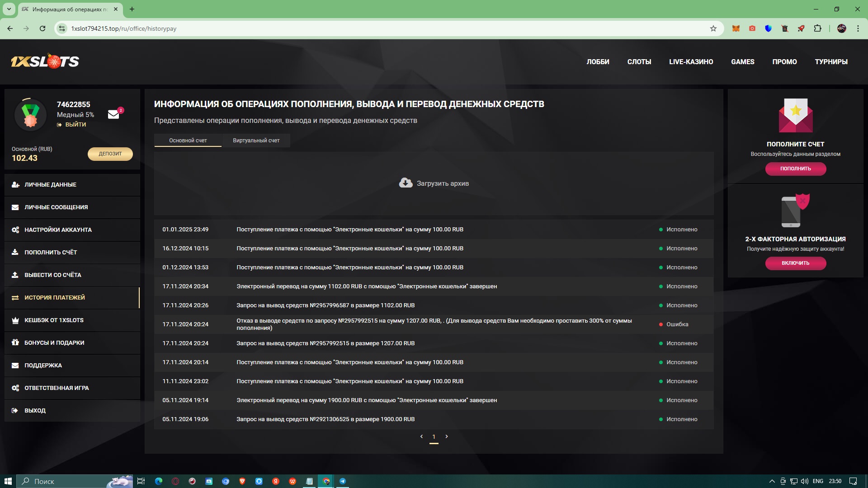Click the green medal level badge

coord(30,115)
